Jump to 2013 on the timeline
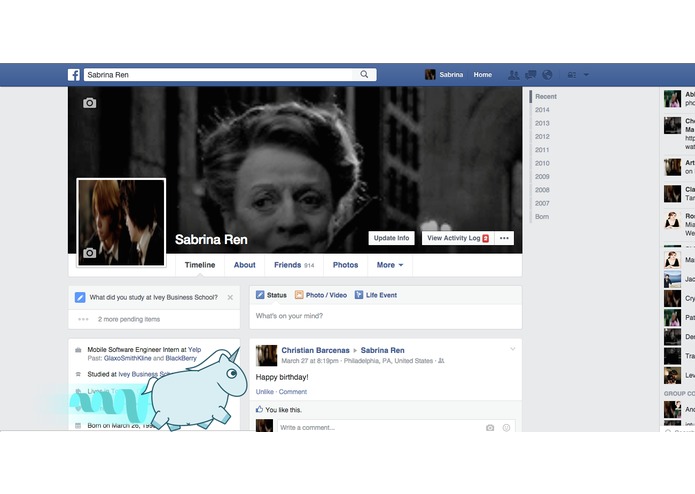Viewport: 695px width, 494px height. pyautogui.click(x=542, y=123)
